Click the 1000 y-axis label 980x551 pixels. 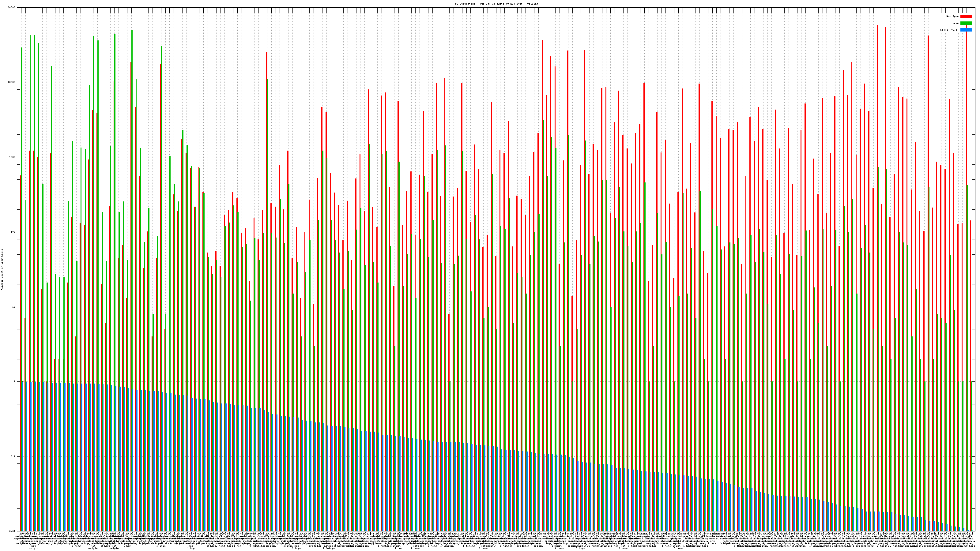pos(13,157)
